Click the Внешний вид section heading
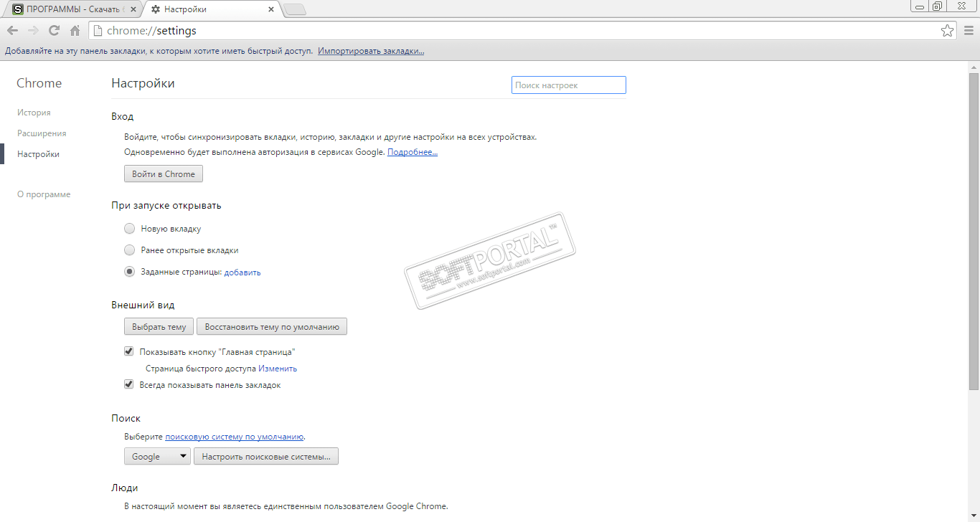The image size is (980, 522). (143, 305)
